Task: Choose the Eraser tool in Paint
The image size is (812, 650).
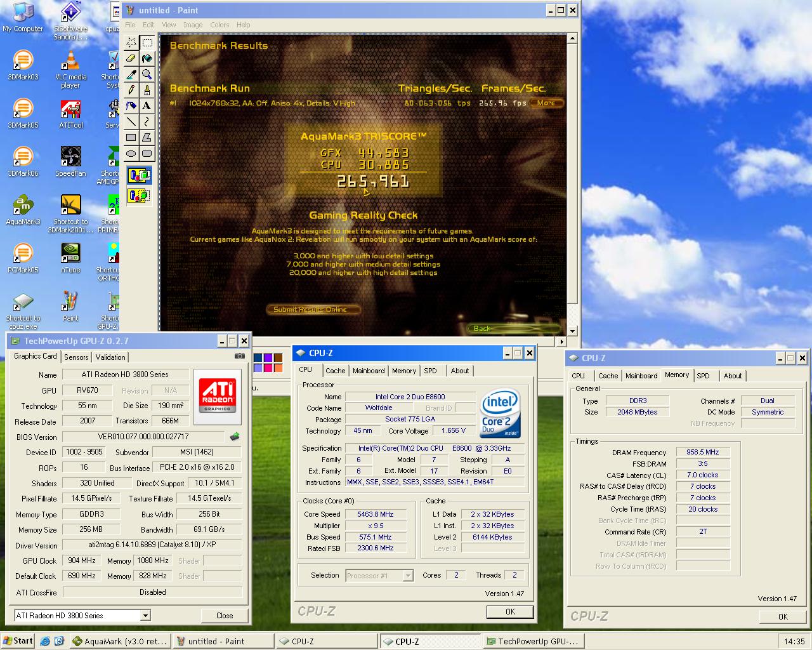Action: (x=131, y=58)
